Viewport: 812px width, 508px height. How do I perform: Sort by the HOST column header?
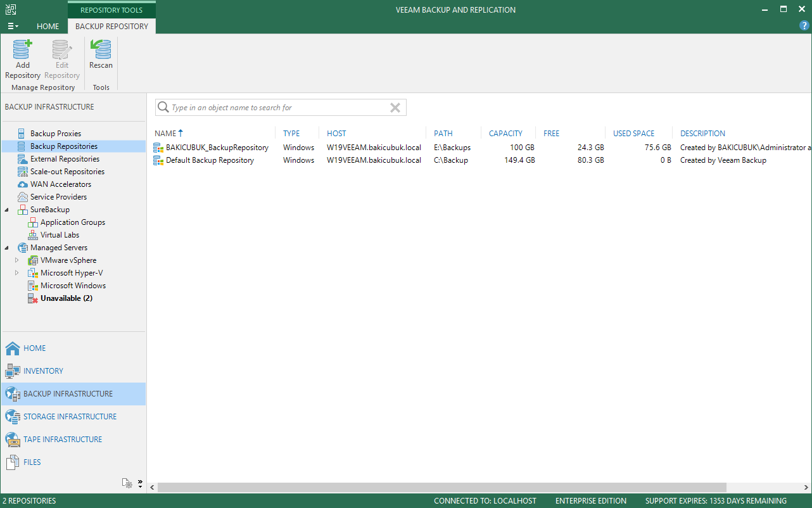pos(336,134)
